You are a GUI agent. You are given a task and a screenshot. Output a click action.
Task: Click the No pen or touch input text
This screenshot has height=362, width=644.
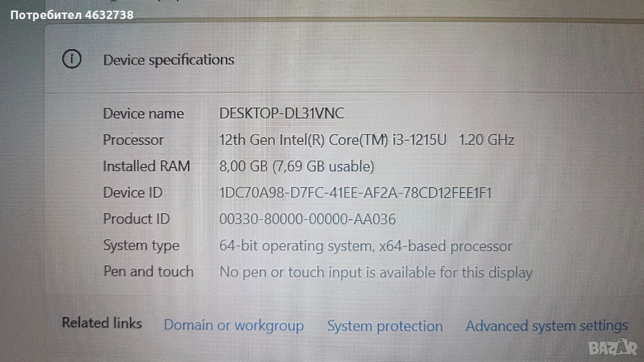point(375,273)
